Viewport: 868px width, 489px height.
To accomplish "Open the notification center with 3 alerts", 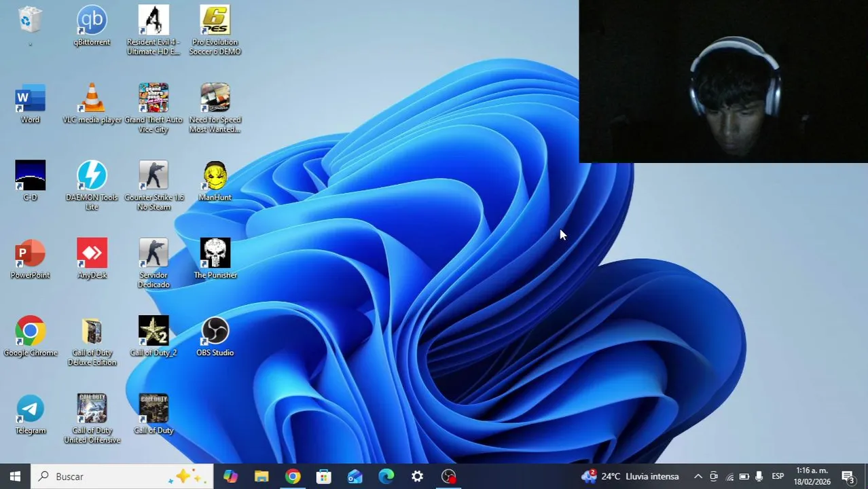I will coord(848,476).
